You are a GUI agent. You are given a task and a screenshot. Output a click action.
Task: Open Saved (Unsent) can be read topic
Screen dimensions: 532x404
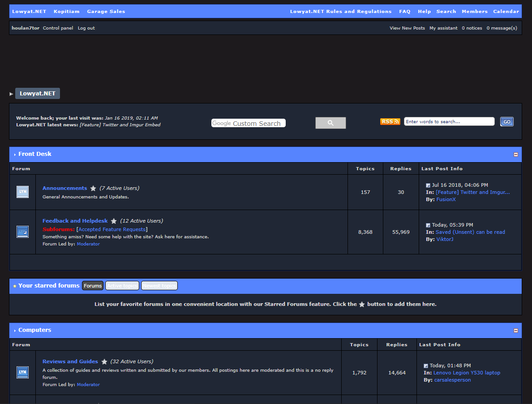470,232
